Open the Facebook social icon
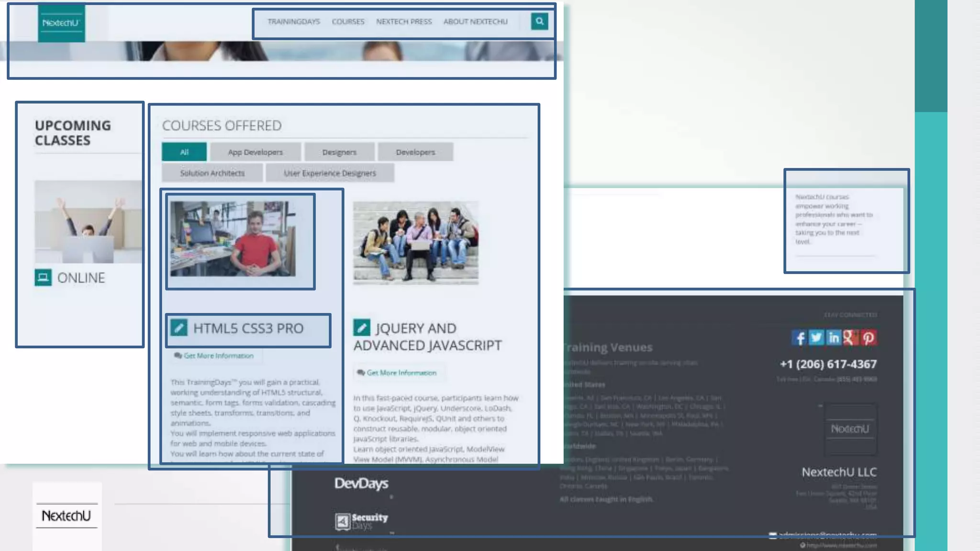The image size is (980, 551). 799,338
